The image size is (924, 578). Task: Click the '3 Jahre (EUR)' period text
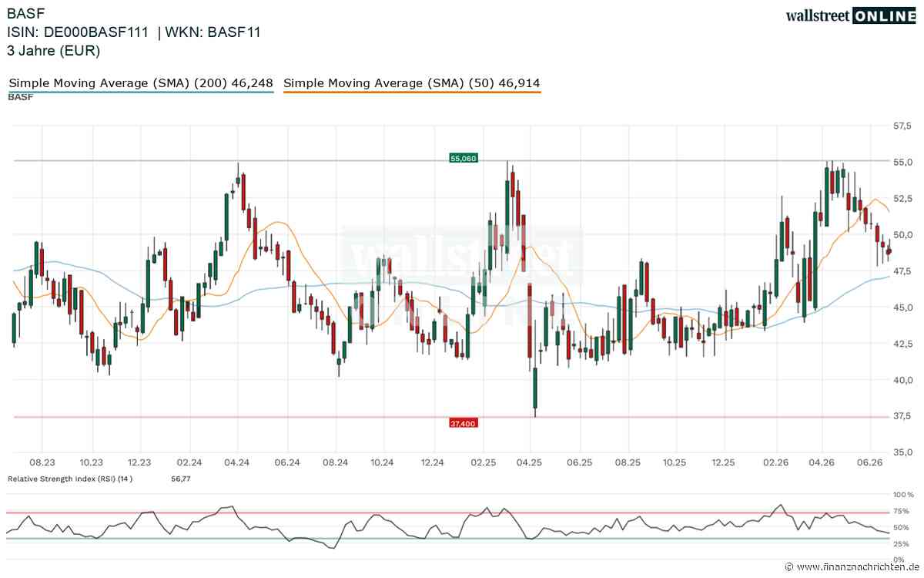pyautogui.click(x=53, y=52)
